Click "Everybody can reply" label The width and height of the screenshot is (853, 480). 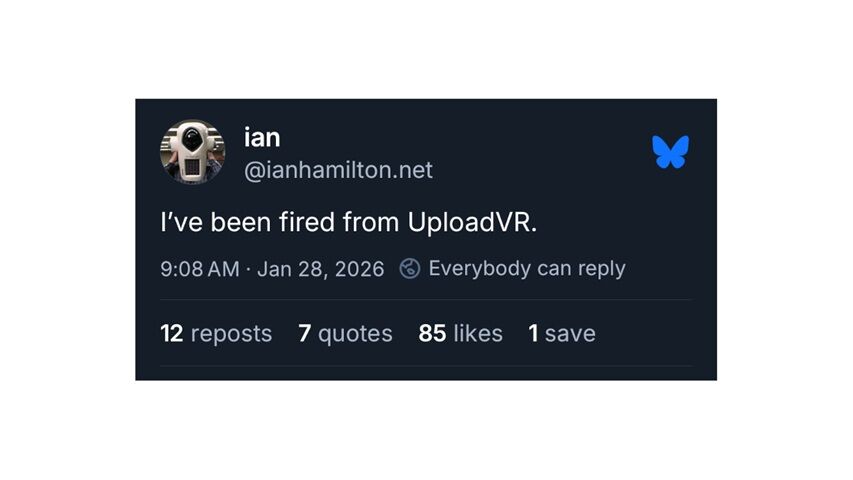click(527, 268)
